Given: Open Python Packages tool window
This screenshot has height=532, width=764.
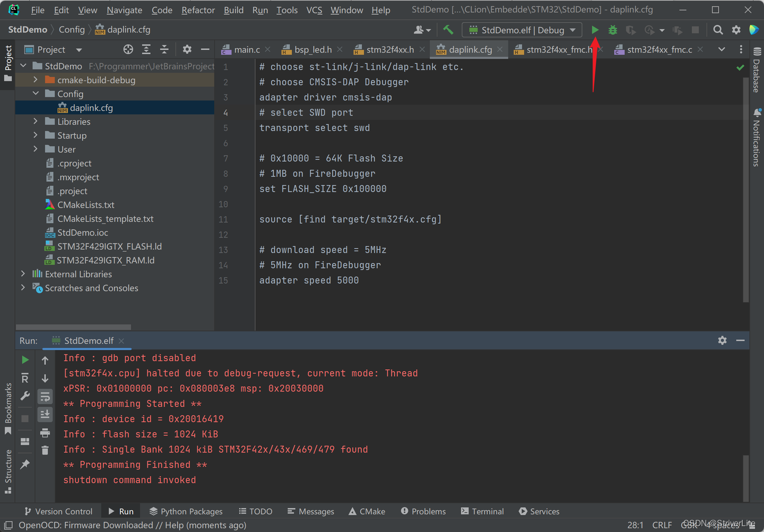Looking at the screenshot, I should tap(186, 511).
